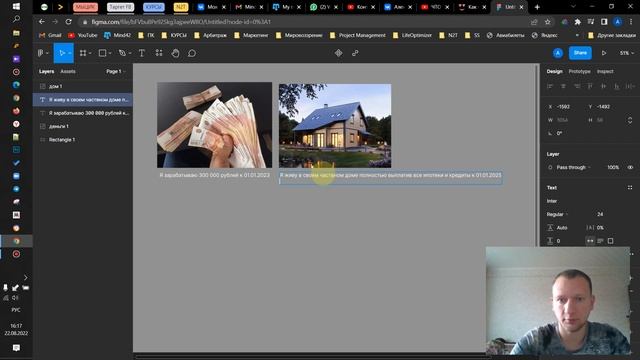This screenshot has width=640, height=360.
Task: Switch to the Layers tab
Action: pyautogui.click(x=46, y=71)
